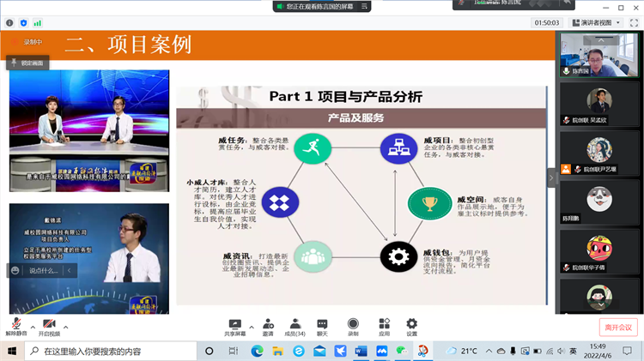Toggle microphone with Unmute (解除静音) button

(15, 326)
